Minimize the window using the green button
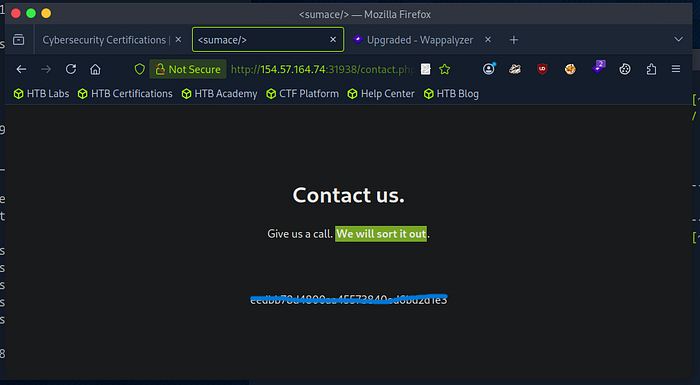700x385 pixels. point(31,13)
